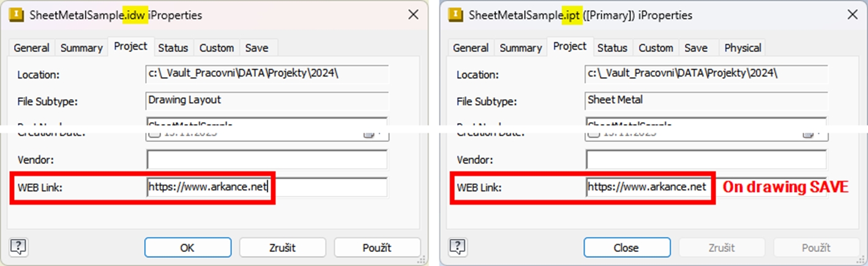Open the Status tab in the .ipt dialog
Screen dimensions: 868x266
(x=612, y=48)
